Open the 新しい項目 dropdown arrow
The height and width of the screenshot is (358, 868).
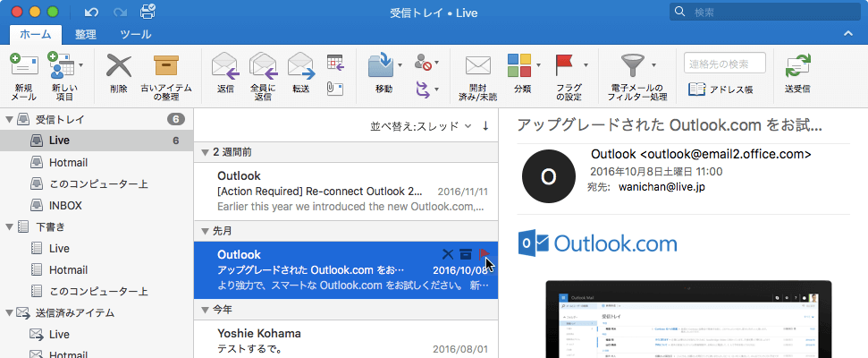[81, 64]
